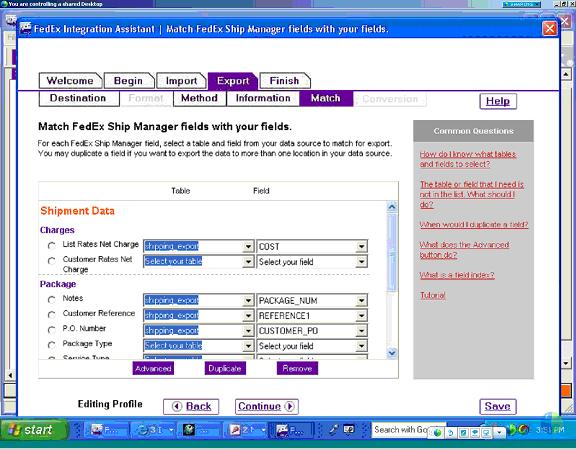Open the Finish tab
The height and width of the screenshot is (450, 576).
coord(285,80)
